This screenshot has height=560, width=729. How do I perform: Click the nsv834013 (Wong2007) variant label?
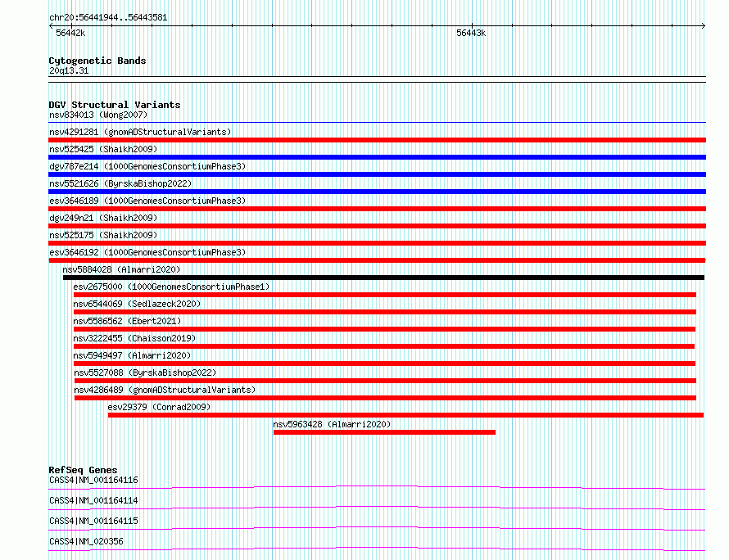click(x=98, y=115)
